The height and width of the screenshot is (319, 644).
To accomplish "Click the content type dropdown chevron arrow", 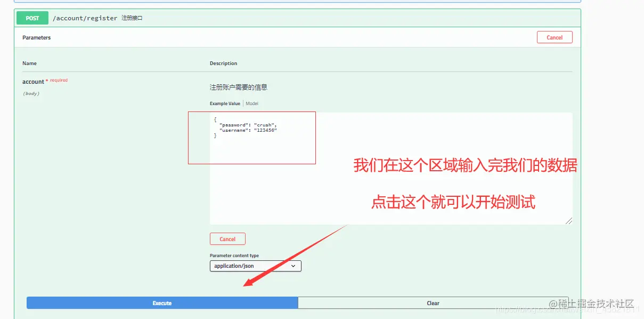I will point(293,266).
